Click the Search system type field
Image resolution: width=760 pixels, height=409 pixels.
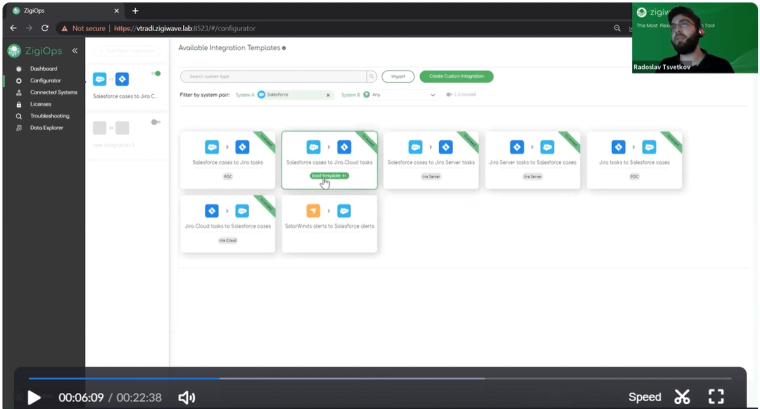273,77
